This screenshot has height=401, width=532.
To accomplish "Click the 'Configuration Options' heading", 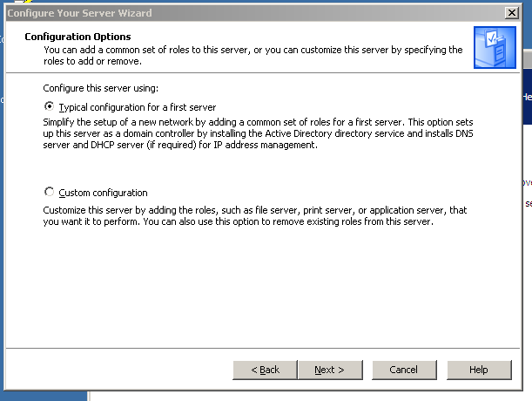I will pos(77,37).
